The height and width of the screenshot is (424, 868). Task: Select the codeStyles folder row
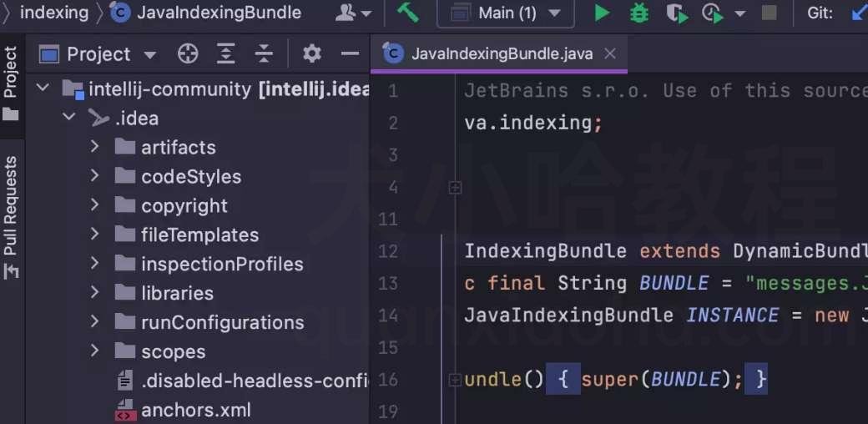tap(198, 177)
